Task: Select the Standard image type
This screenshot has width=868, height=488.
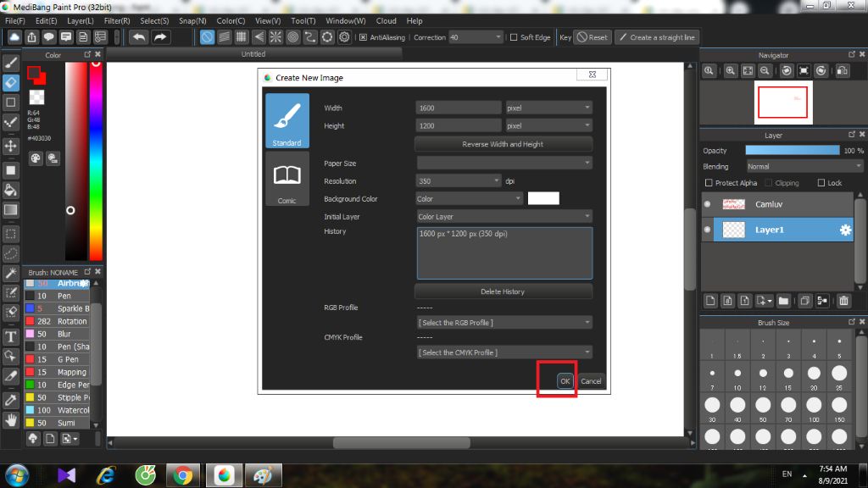Action: coord(287,120)
